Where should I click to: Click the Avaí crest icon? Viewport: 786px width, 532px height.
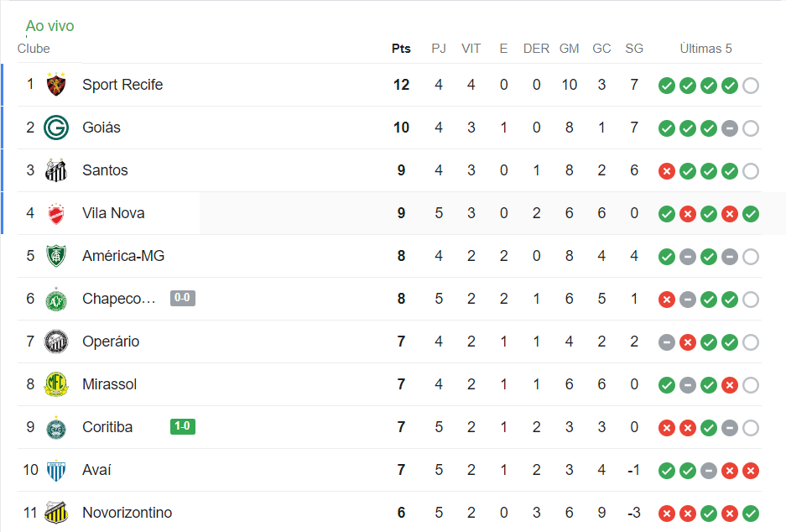[x=56, y=470]
